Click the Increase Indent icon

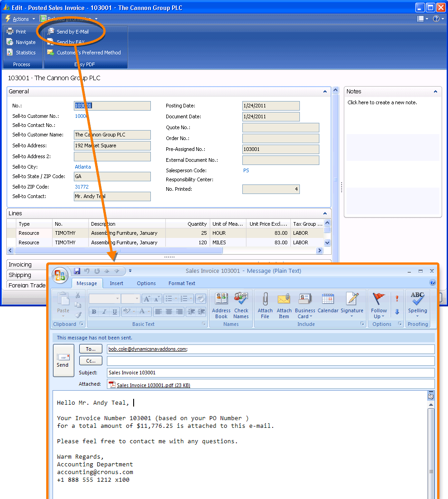202,311
